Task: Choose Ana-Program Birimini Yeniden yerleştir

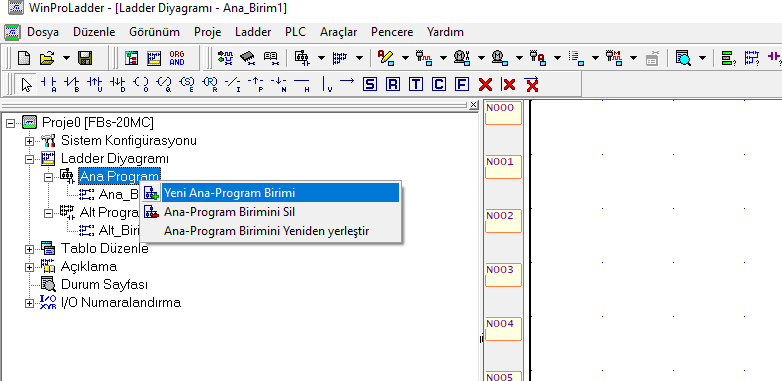Action: (270, 231)
